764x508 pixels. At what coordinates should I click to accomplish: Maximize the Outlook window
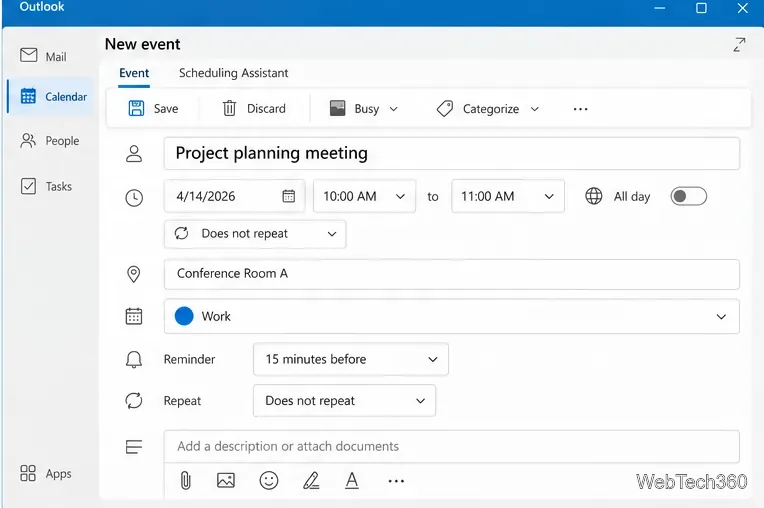(701, 8)
